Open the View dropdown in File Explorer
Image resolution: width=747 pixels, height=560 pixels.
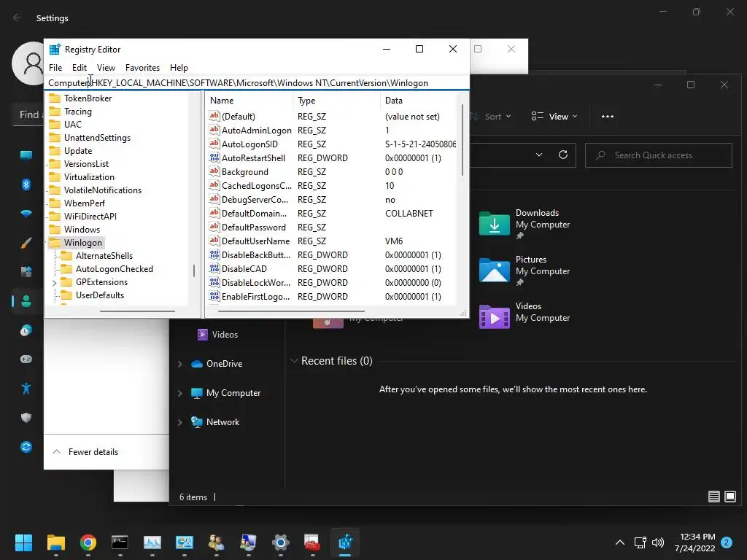tap(554, 117)
